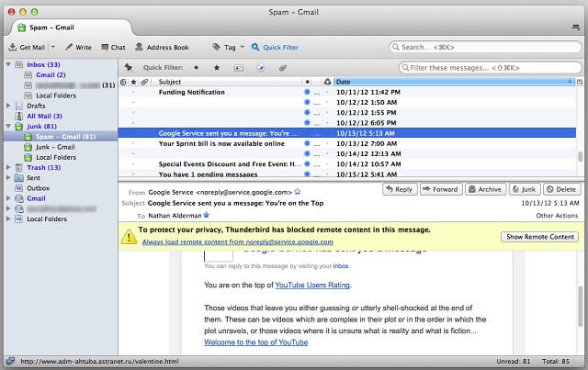Viewport: 588px width, 370px height.
Task: Click the Tag icon in the toolbar
Action: point(217,47)
